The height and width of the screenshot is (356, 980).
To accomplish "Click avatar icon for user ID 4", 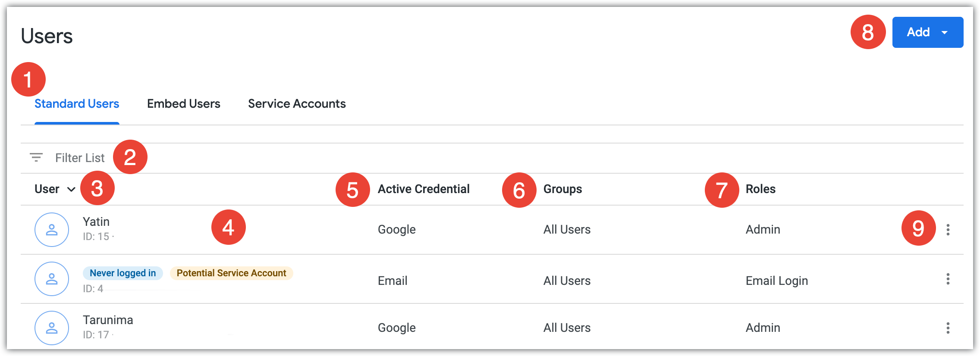I will [x=52, y=279].
